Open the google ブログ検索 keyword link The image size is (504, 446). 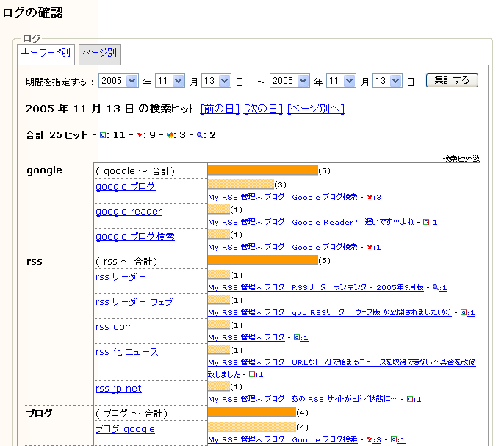[x=135, y=237]
